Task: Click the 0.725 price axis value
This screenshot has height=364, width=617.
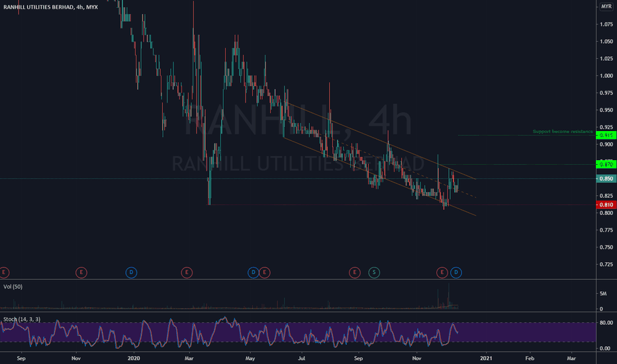Action: tap(606, 265)
